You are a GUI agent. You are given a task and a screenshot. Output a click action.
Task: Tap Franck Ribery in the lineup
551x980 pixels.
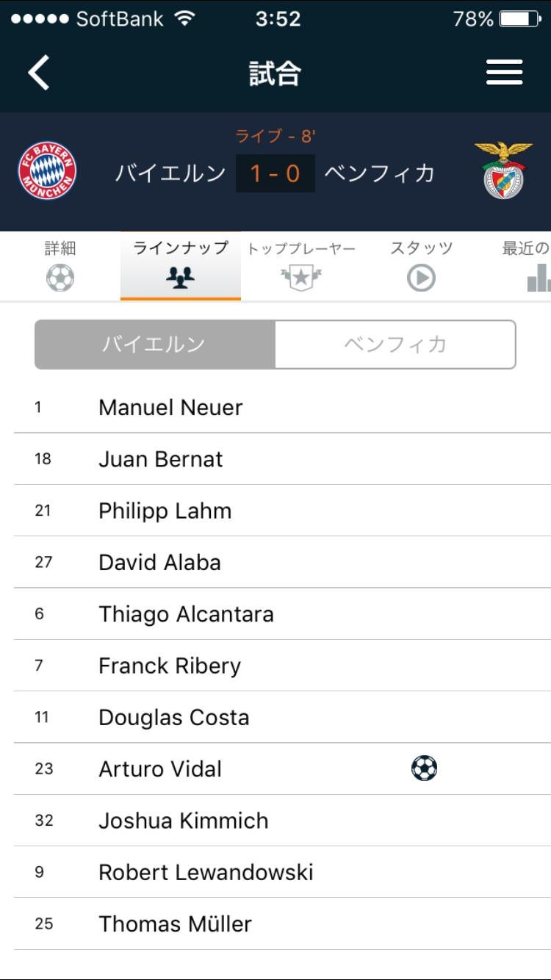click(x=170, y=666)
